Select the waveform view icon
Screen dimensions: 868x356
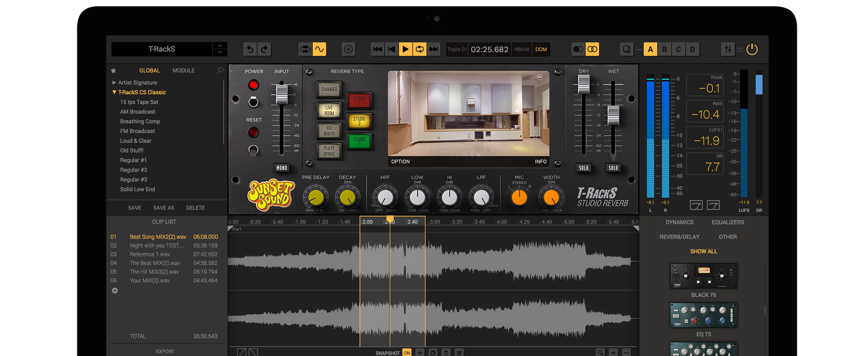click(319, 49)
